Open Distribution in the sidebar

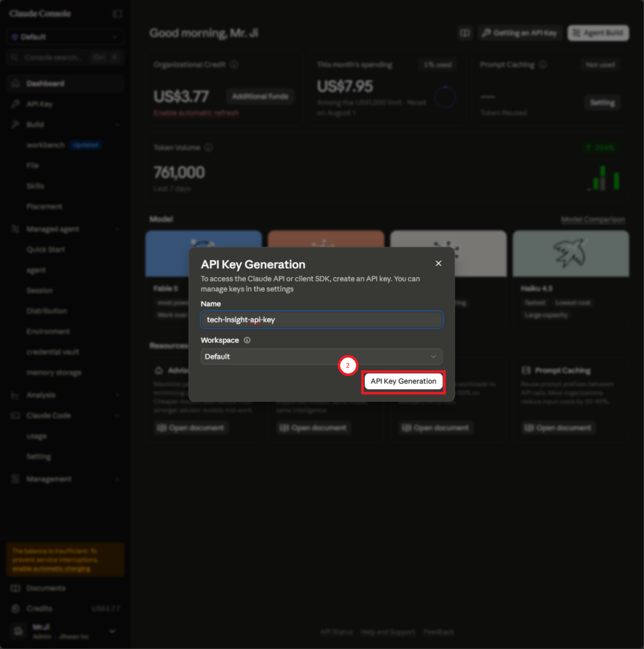pos(46,311)
